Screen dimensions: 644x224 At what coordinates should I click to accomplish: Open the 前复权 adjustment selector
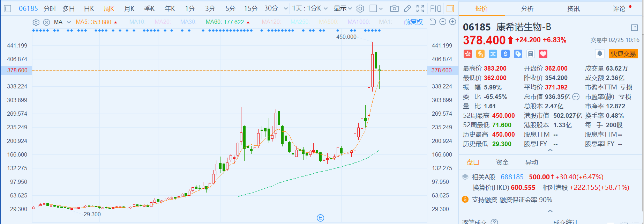(x=413, y=22)
